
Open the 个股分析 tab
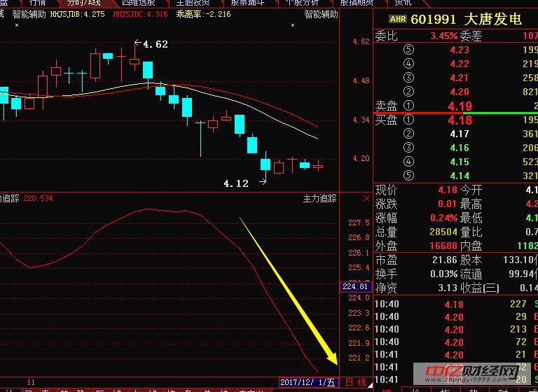point(302,3)
